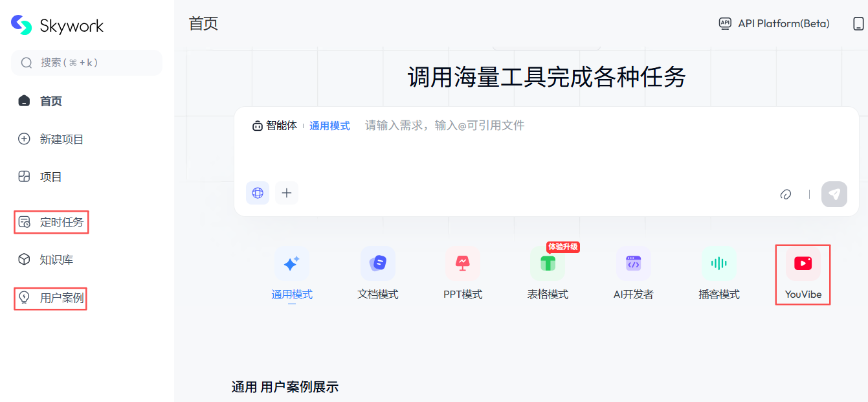Toggle the attachment link icon

786,194
